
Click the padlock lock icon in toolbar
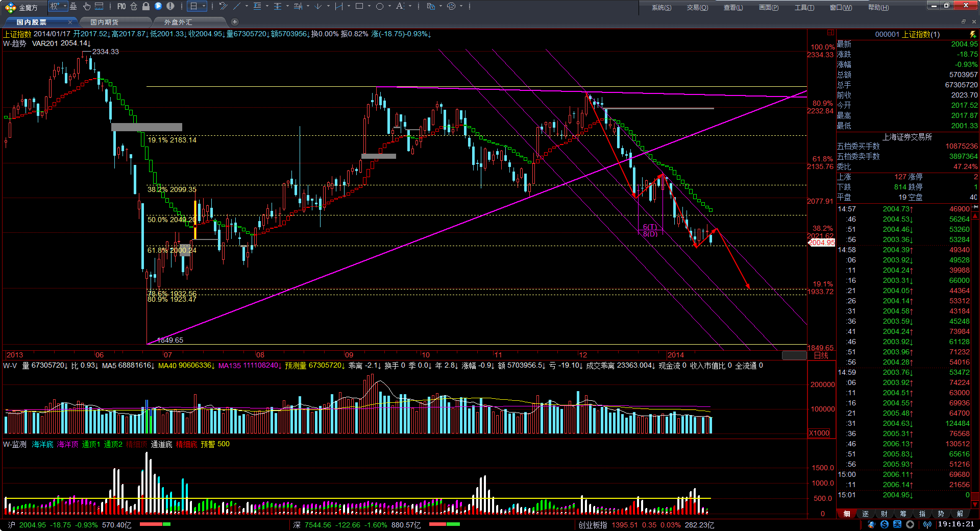pos(146,7)
